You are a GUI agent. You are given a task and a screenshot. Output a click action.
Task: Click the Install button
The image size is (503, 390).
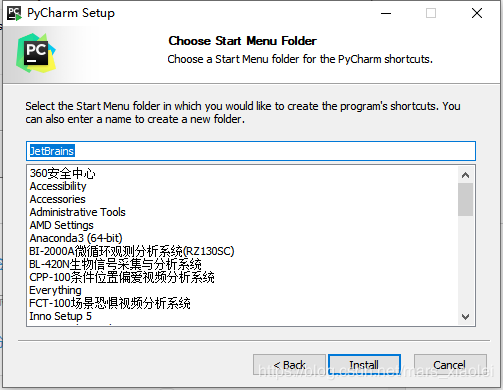point(364,365)
